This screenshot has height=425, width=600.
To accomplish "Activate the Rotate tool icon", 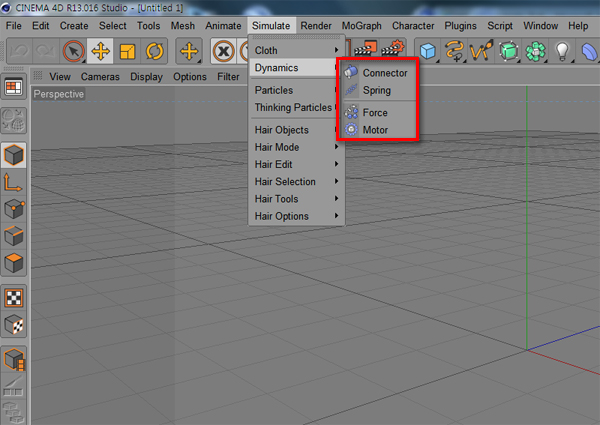I will [154, 51].
